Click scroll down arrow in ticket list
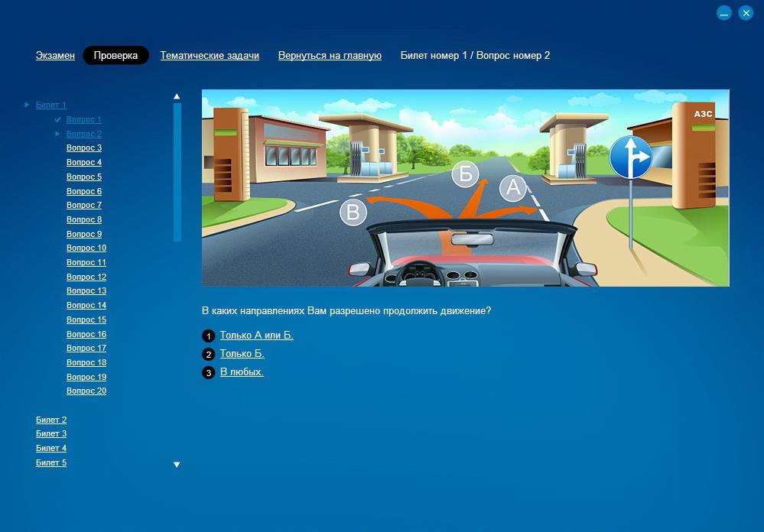Viewport: 764px width, 532px height. point(177,465)
